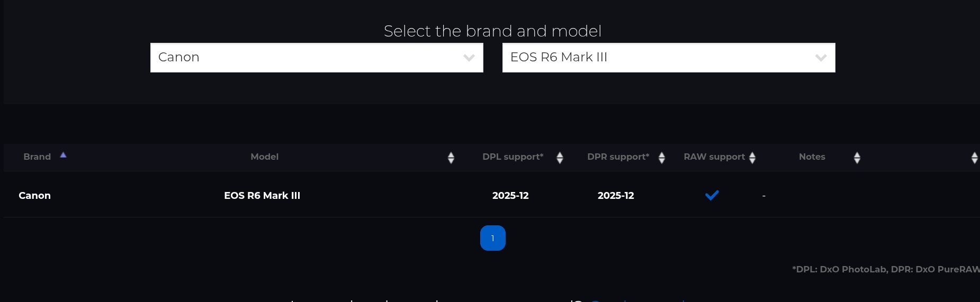Click the sort arrows beside DPR support
980x302 pixels.
click(661, 158)
